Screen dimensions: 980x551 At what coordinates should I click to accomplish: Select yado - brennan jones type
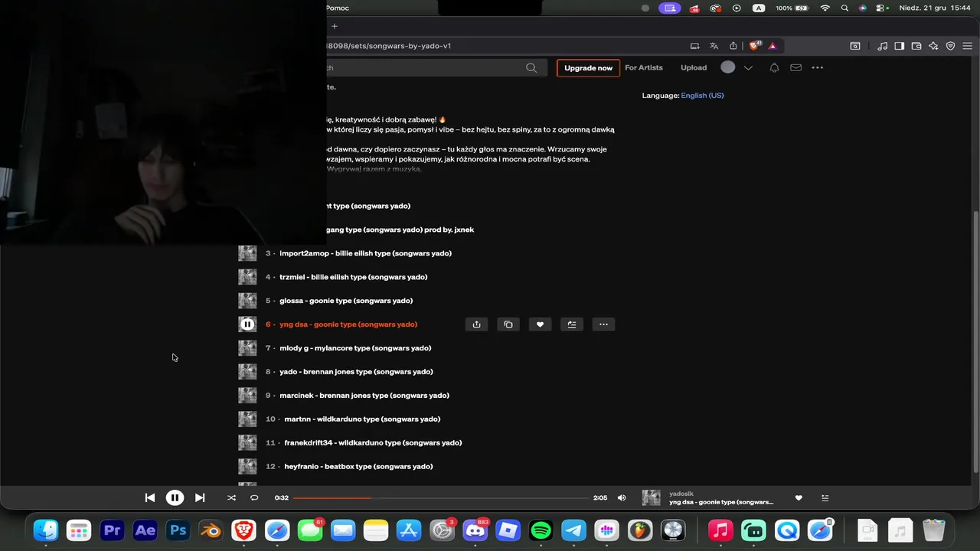356,372
